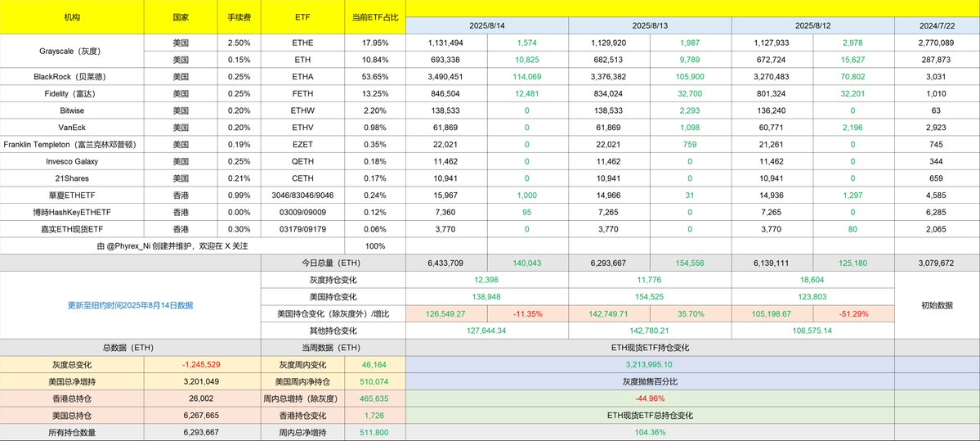Click the QETH ticker cell
The height and width of the screenshot is (441, 980).
pyautogui.click(x=303, y=161)
